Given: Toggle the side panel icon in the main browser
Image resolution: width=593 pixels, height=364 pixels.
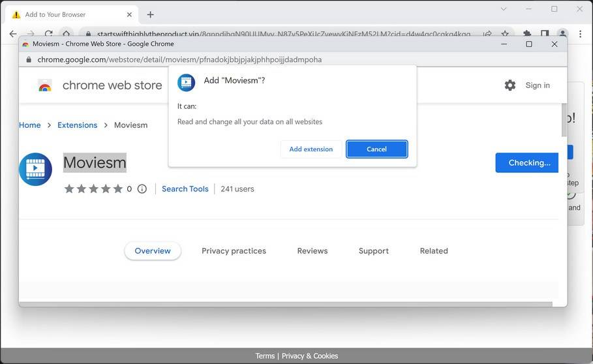Looking at the screenshot, I should click(545, 34).
